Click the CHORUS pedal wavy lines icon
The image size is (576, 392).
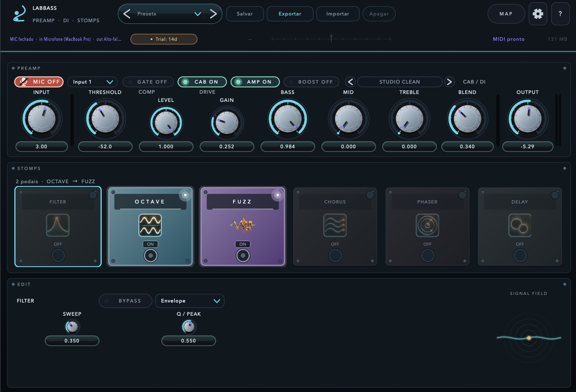point(335,225)
